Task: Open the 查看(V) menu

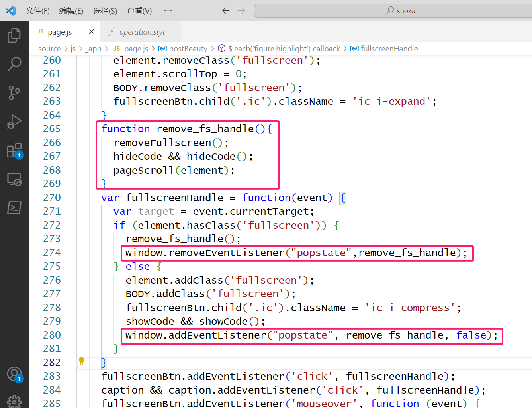Action: (139, 11)
